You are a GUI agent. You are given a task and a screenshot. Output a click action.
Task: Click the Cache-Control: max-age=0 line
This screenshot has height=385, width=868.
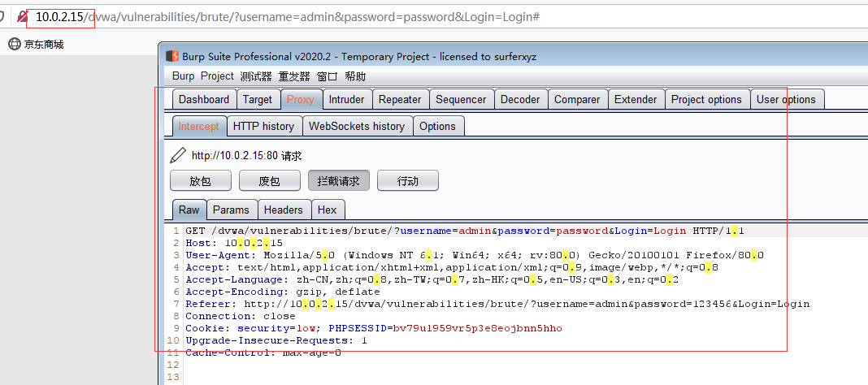tap(263, 353)
